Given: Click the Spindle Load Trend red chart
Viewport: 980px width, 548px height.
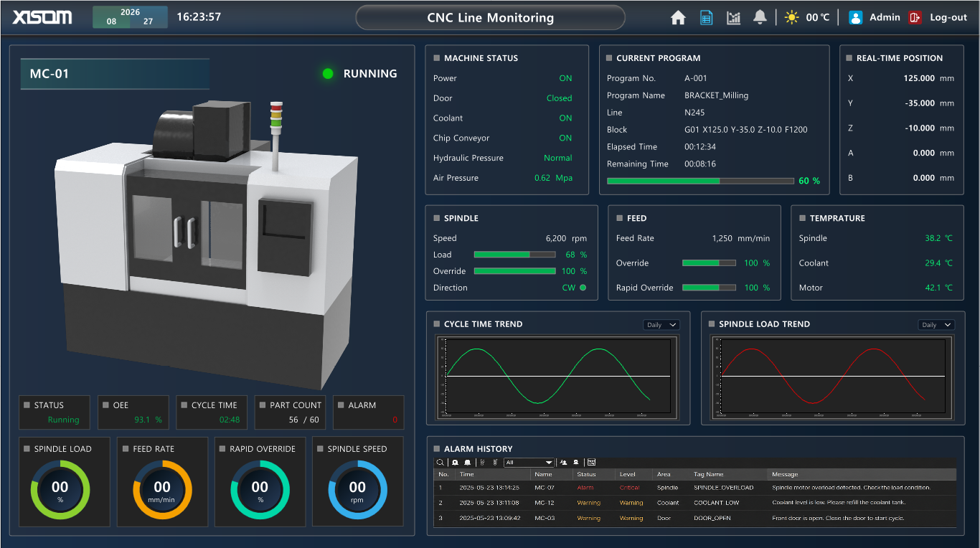Looking at the screenshot, I should coord(832,377).
